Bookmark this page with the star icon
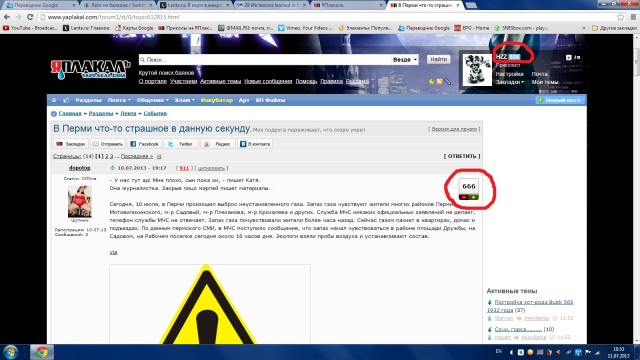Image resolution: width=640 pixels, height=360 pixels. tap(620, 17)
